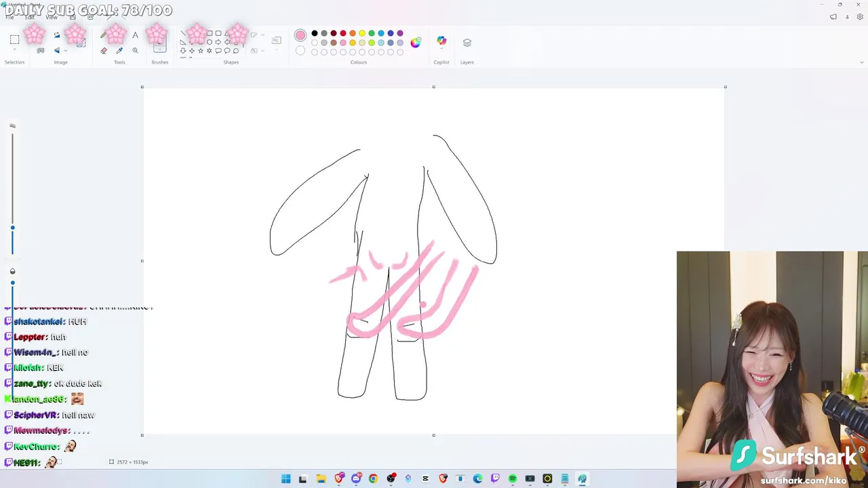Screen dimensions: 868x488
Task: Open the account profile icon in title bar
Action: [x=848, y=16]
